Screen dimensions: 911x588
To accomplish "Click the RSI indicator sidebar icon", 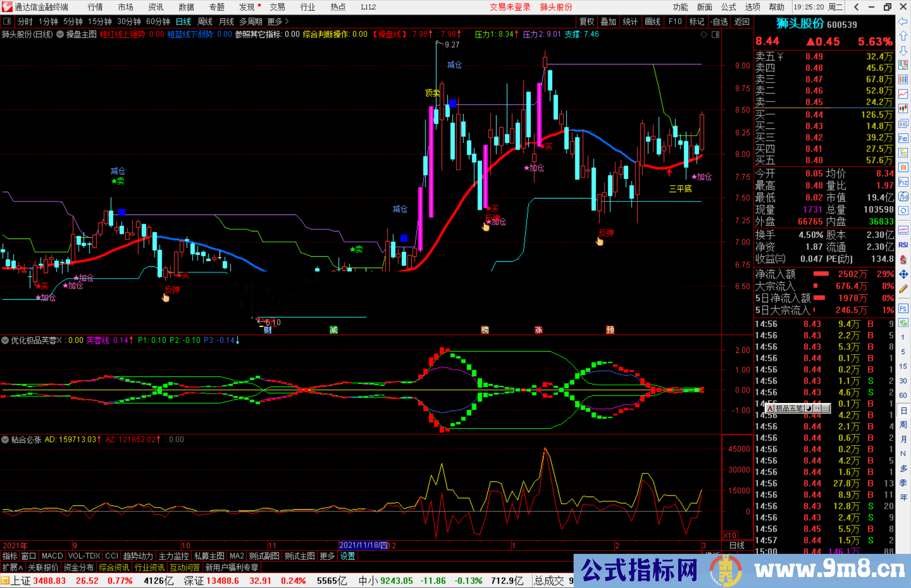I will [x=903, y=245].
